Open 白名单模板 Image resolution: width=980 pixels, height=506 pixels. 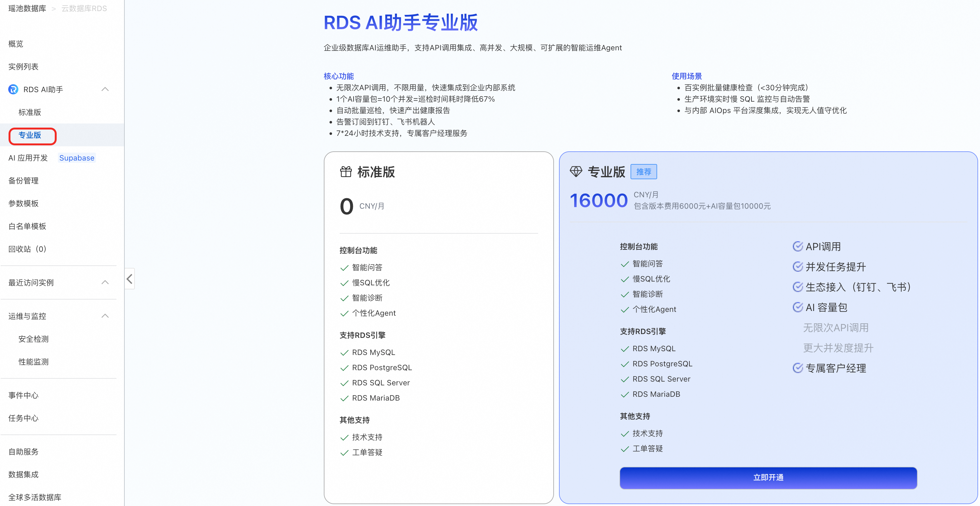28,226
